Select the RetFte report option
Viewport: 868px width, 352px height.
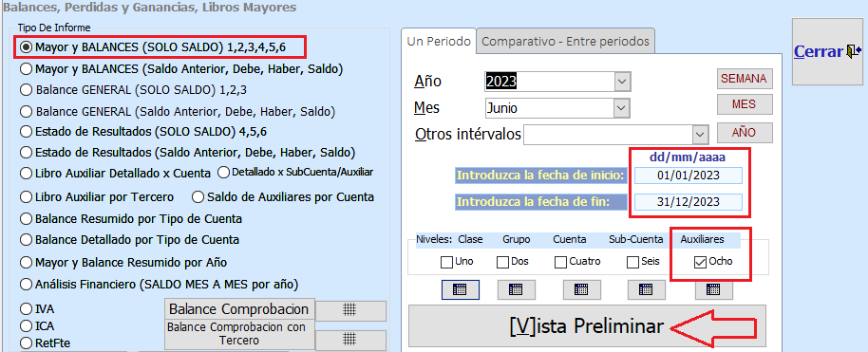(44, 343)
